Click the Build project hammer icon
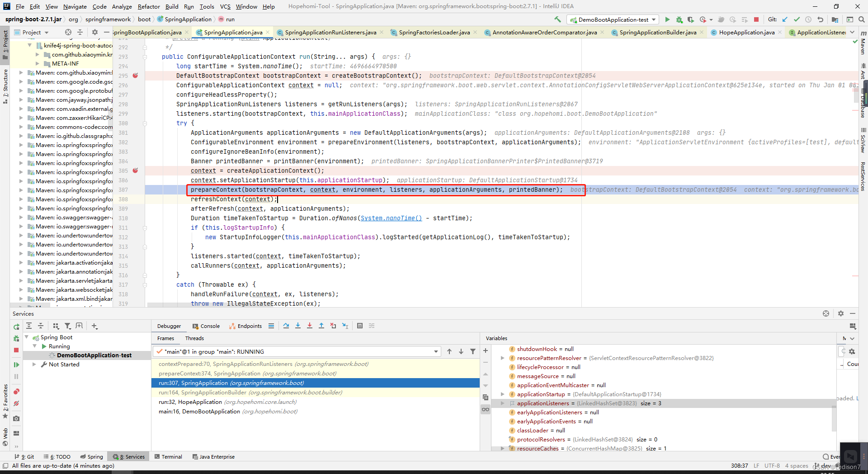The image size is (868, 474). [x=557, y=19]
